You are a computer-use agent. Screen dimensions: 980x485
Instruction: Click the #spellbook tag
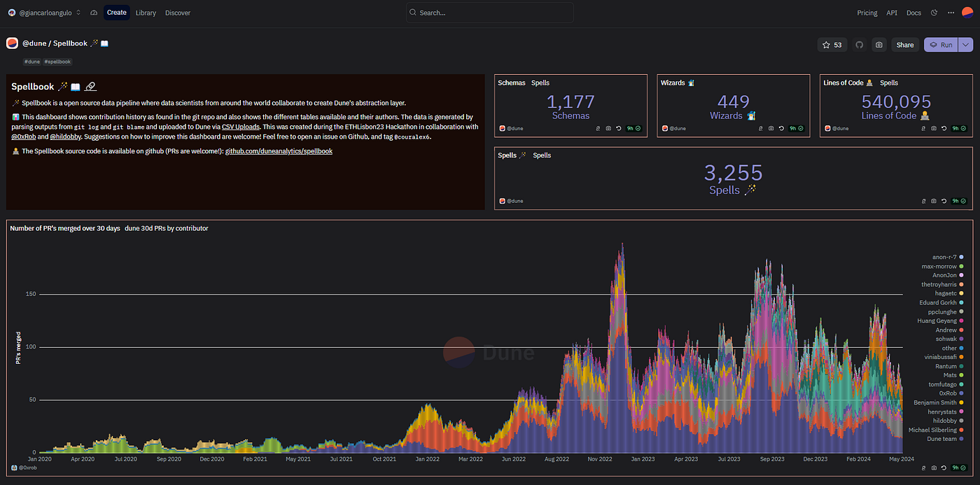[x=57, y=62]
